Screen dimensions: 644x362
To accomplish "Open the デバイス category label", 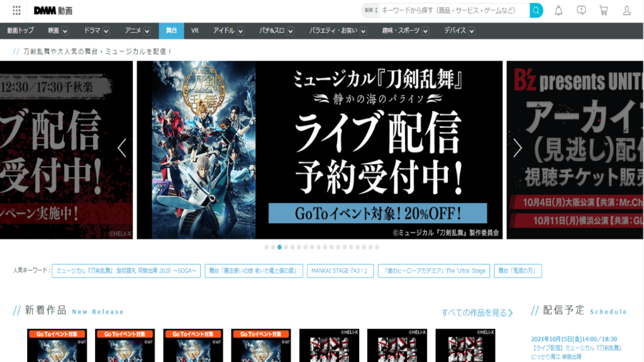I will click(455, 31).
